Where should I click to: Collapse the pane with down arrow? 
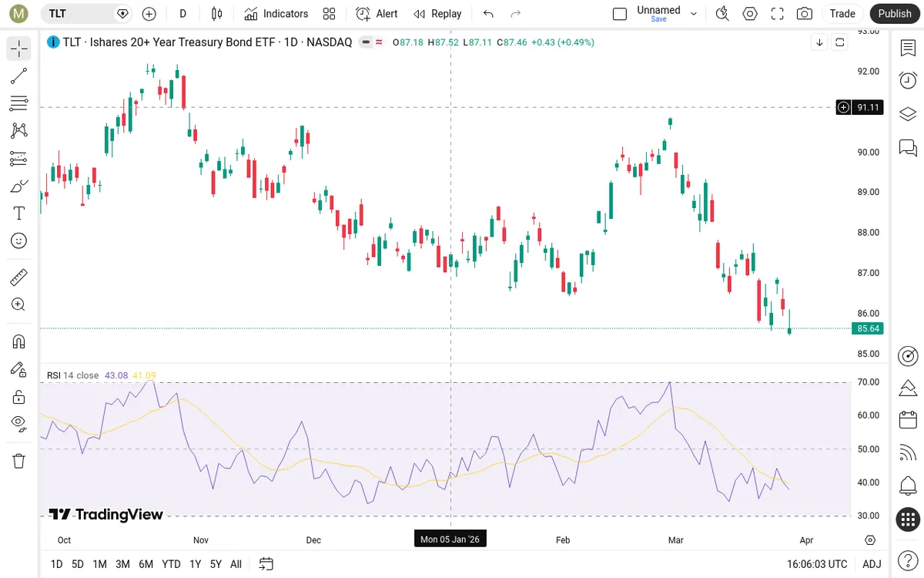click(820, 42)
